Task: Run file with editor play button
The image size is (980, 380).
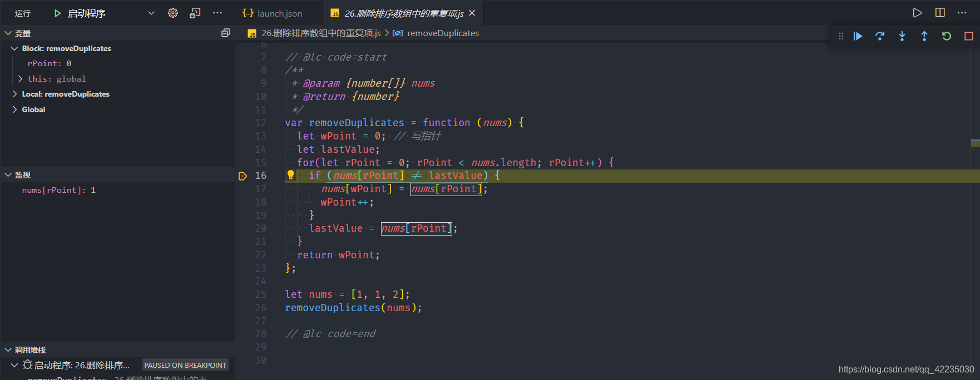Action: click(x=918, y=13)
